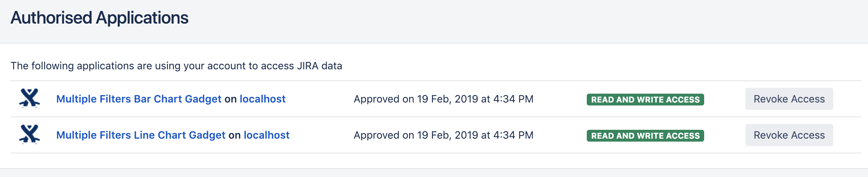Click "4:34 PM" in the Line Chart row
The image size is (868, 177).
[x=513, y=135]
